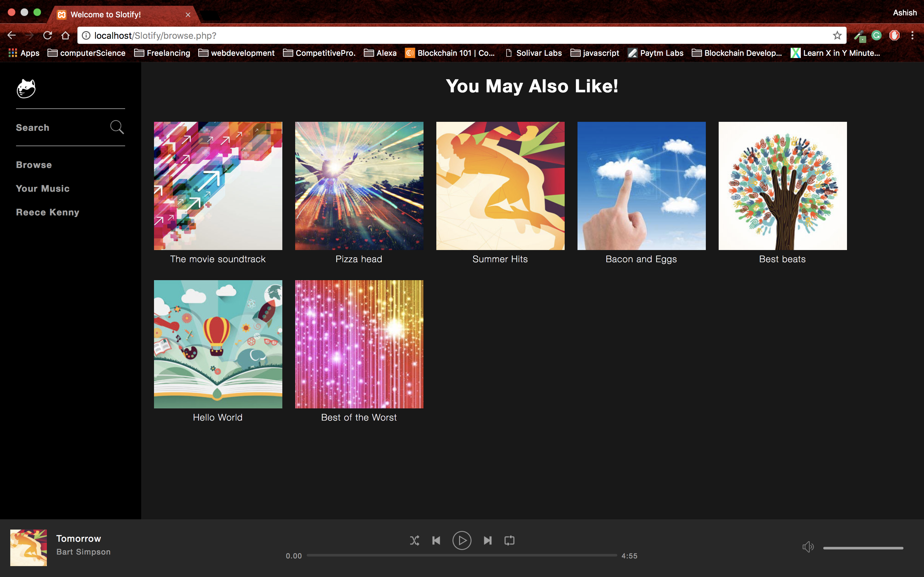Go to the previous track
Screen dimensions: 924x577
click(436, 540)
